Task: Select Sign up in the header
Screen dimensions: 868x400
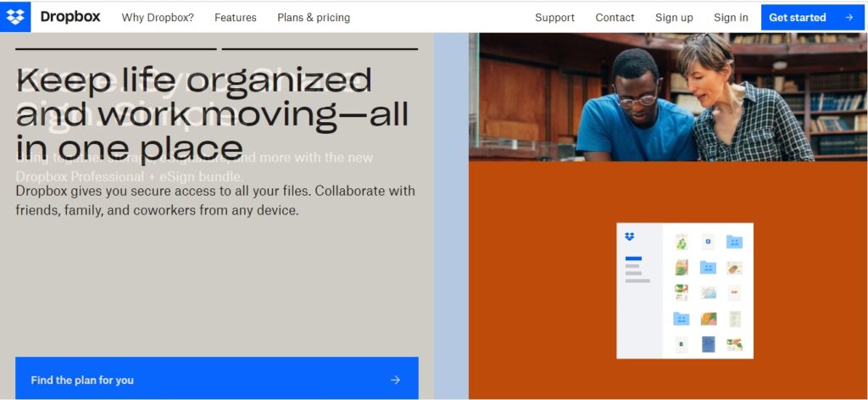Action: (x=674, y=18)
